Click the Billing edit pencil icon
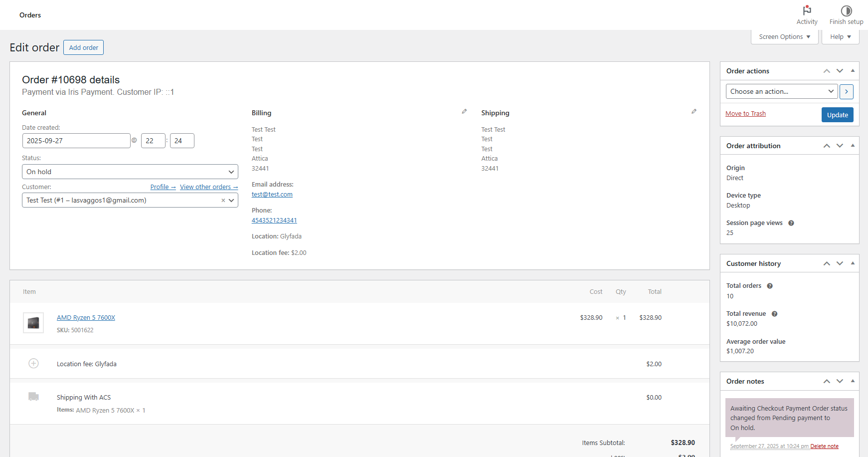The height and width of the screenshot is (457, 868). click(x=464, y=112)
